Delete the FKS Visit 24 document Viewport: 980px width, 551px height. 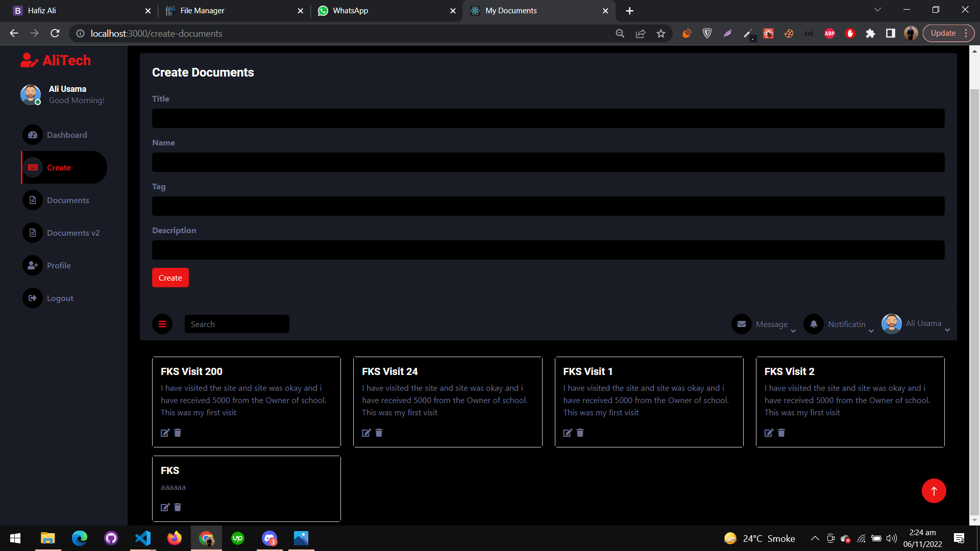379,433
